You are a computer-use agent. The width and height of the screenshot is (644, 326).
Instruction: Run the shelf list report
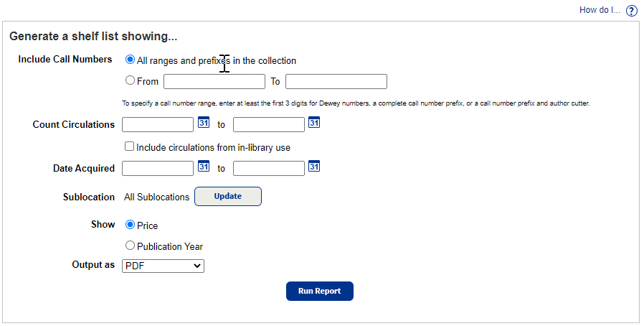320,291
